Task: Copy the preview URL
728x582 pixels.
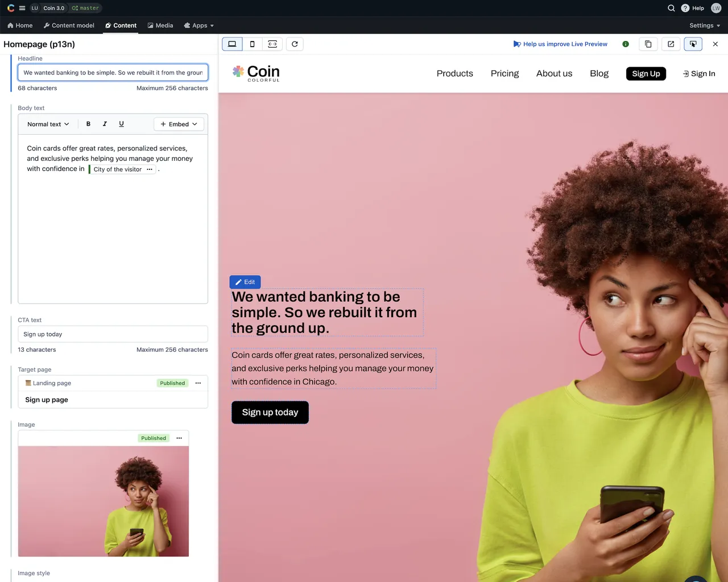Action: [648, 44]
